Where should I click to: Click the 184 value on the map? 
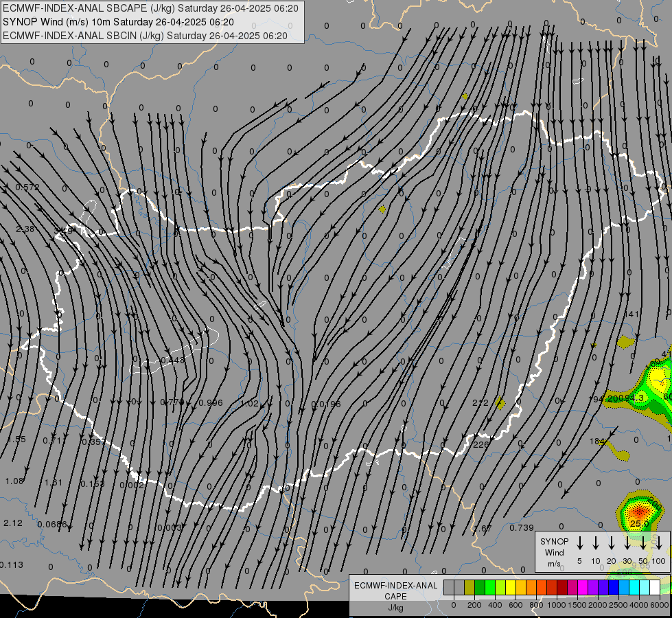pyautogui.click(x=596, y=441)
